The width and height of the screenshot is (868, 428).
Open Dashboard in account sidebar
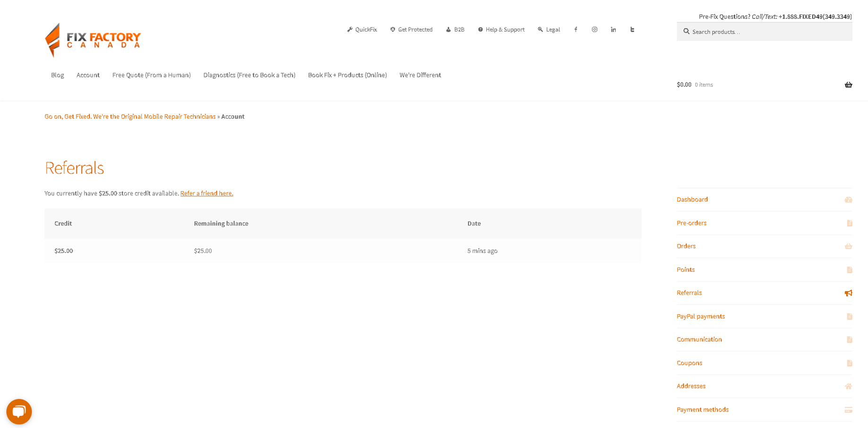click(692, 200)
